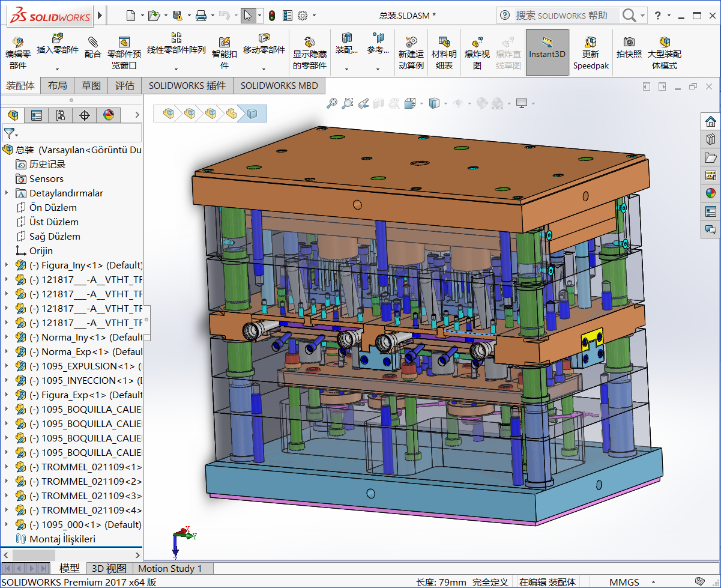This screenshot has height=588, width=721.
Task: Expand the Figura_Iny<1> tree node
Action: click(7, 265)
